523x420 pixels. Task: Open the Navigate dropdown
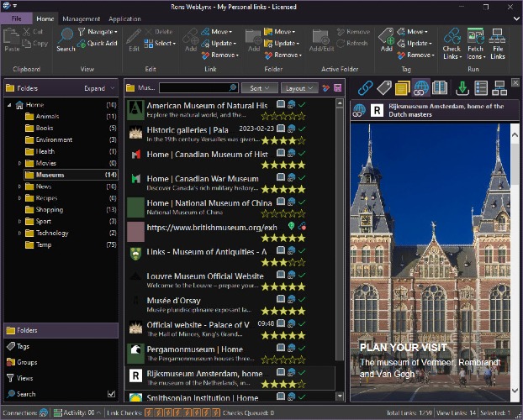(x=98, y=32)
